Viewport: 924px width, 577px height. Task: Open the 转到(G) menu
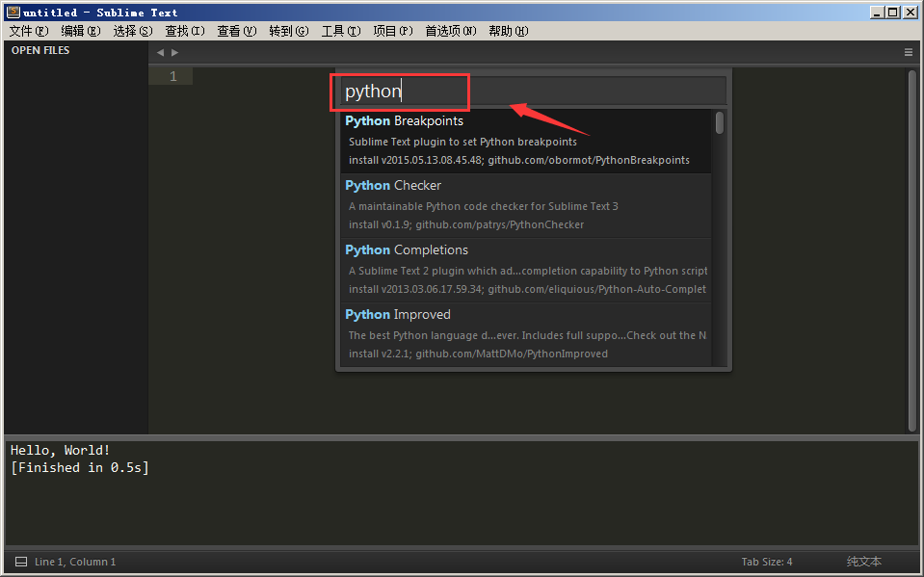click(289, 31)
